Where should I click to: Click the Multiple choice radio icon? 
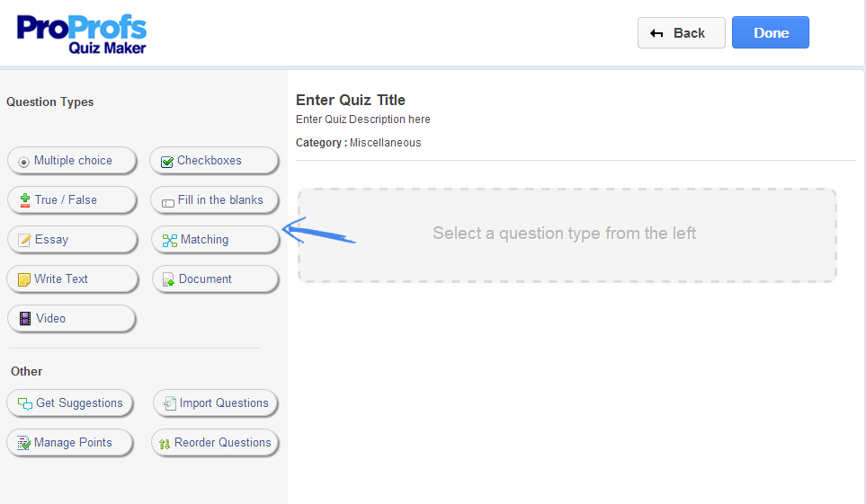pyautogui.click(x=24, y=162)
